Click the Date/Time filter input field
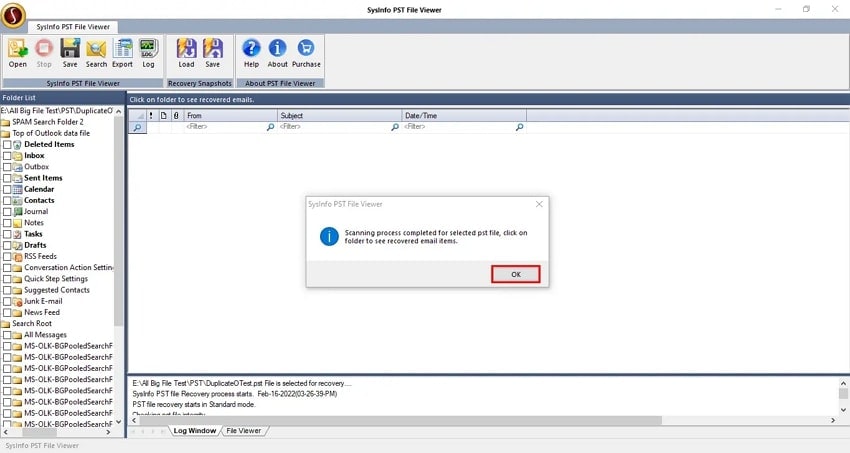This screenshot has width=850, height=453. coord(459,127)
